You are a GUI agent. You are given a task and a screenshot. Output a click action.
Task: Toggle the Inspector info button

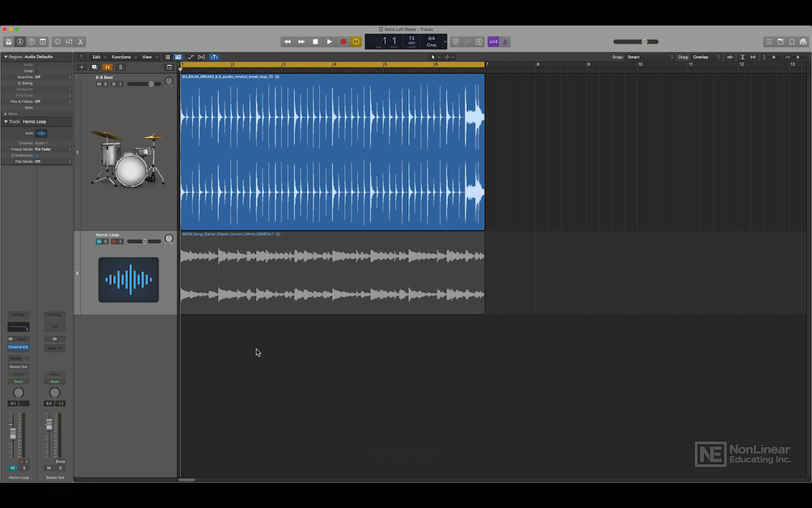pyautogui.click(x=20, y=42)
